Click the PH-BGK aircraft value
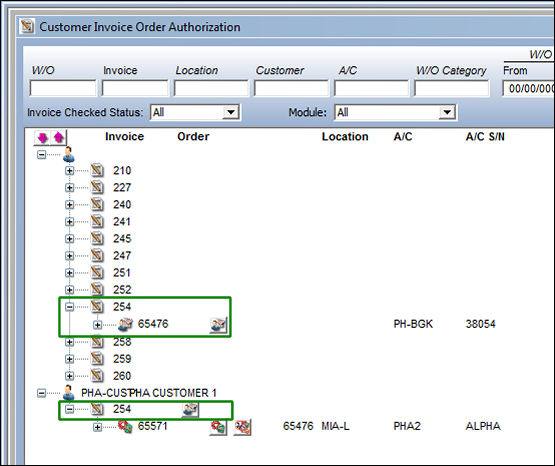The height and width of the screenshot is (466, 555). [413, 324]
